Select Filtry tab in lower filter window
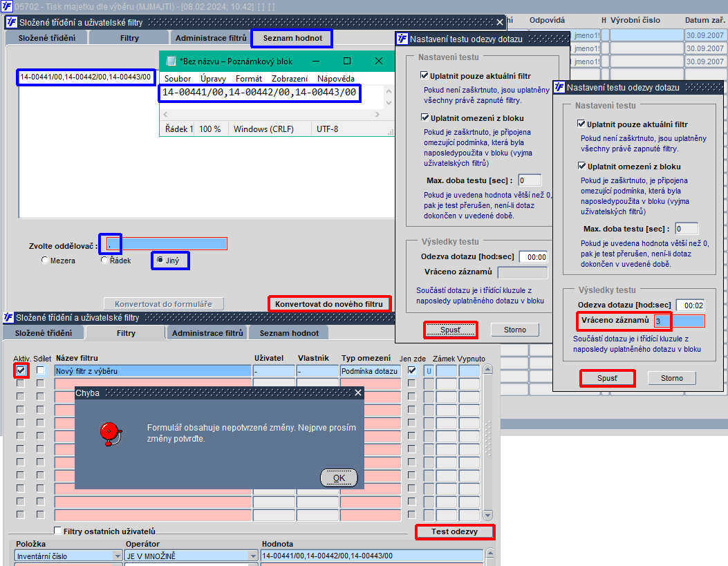 click(x=126, y=333)
